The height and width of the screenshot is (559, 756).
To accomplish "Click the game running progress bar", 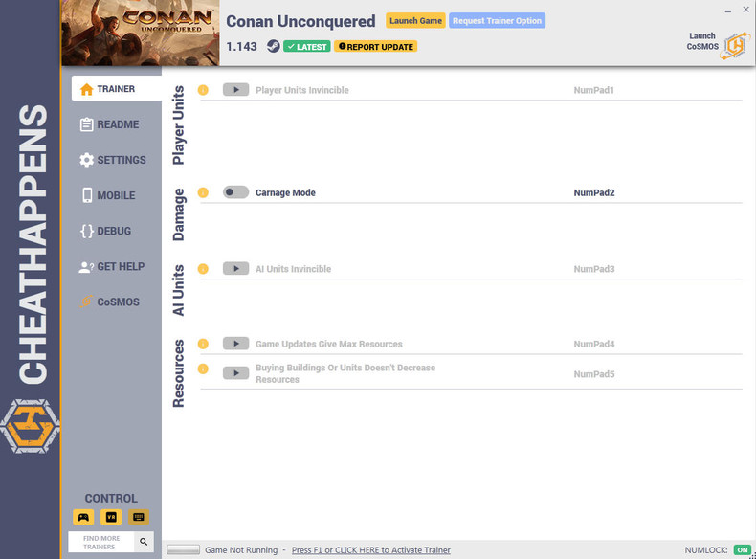I will pos(183,549).
